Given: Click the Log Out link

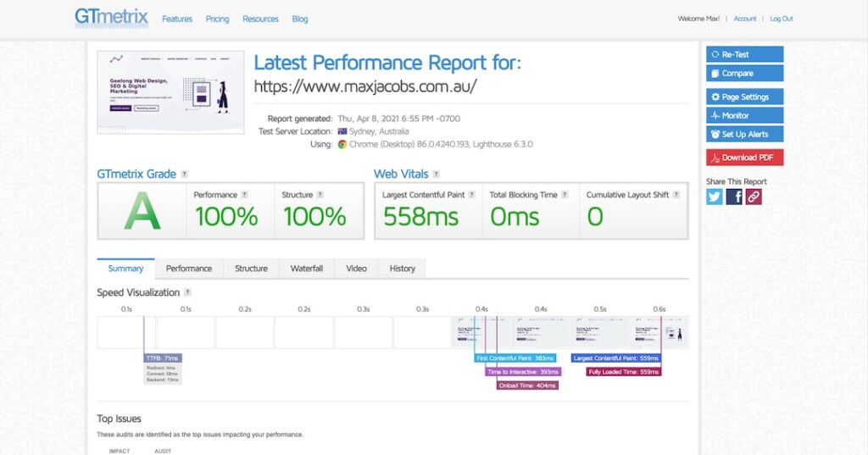Looking at the screenshot, I should [781, 19].
